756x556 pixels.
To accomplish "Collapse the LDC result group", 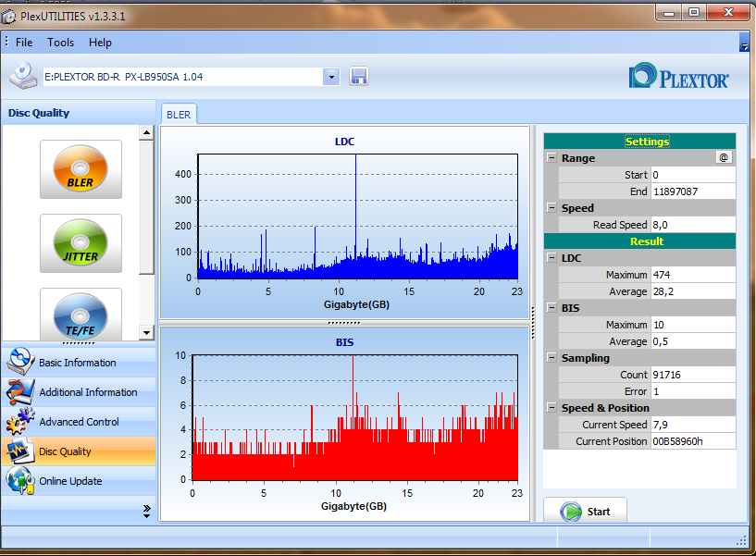I will tap(552, 257).
